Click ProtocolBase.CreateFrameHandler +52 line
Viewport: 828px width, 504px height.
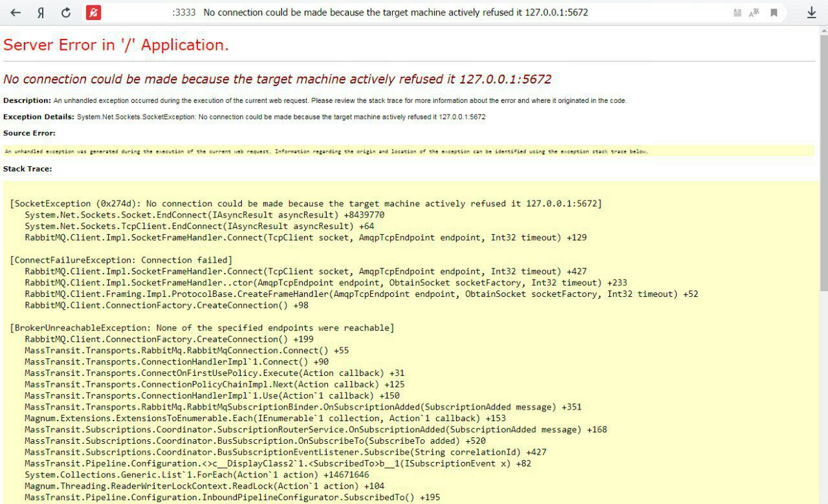click(362, 294)
